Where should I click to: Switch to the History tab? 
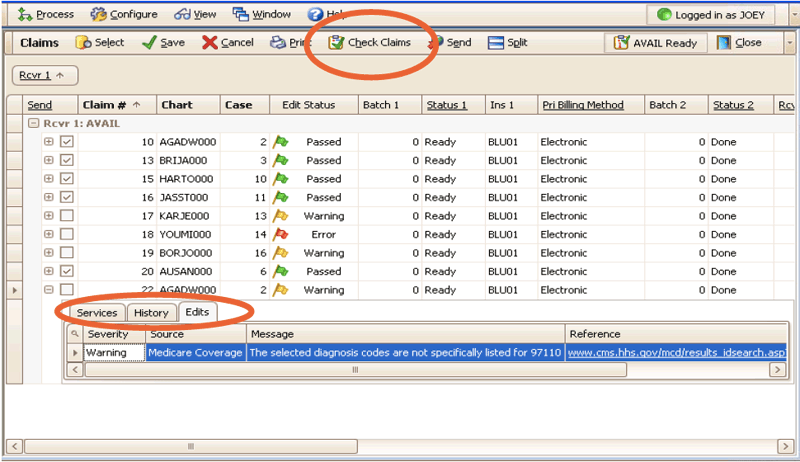pos(151,313)
